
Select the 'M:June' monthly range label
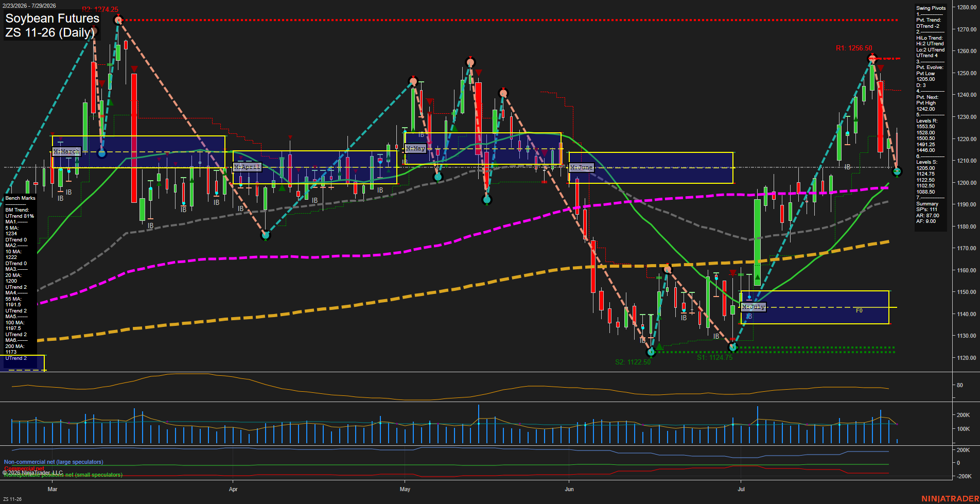tap(582, 167)
